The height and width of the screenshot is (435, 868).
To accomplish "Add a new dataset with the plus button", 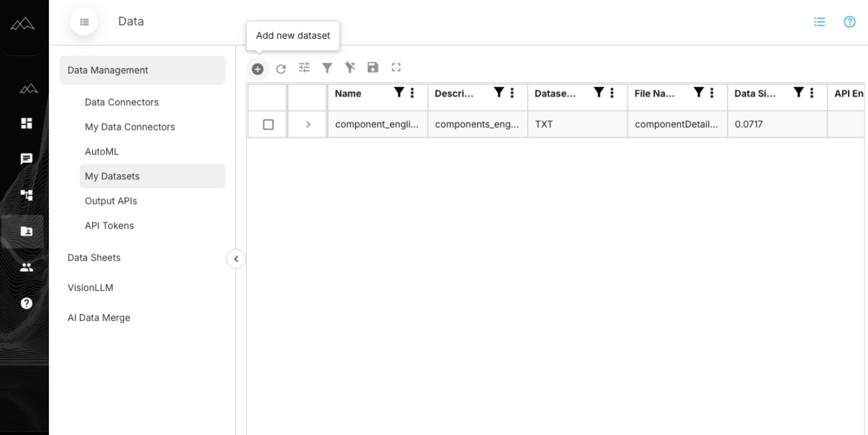I will point(258,68).
